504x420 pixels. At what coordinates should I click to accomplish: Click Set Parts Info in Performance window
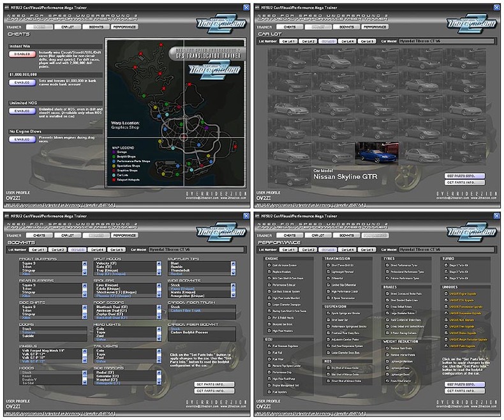click(x=465, y=384)
